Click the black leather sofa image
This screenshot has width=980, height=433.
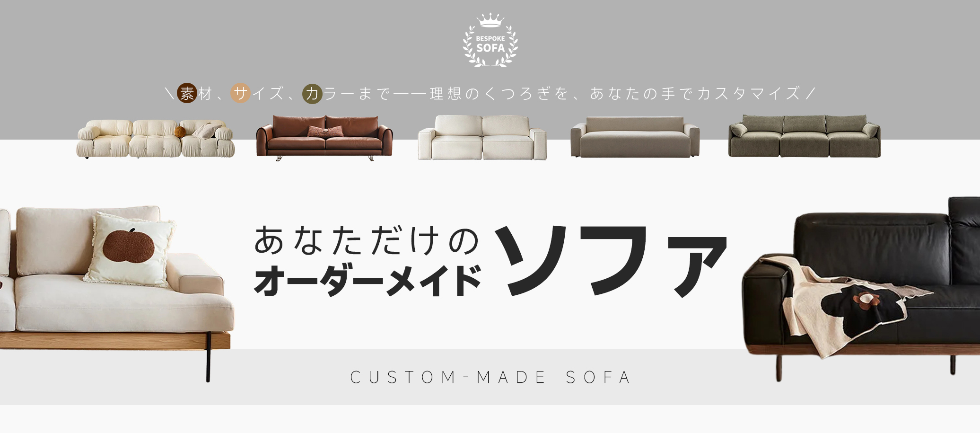pyautogui.click(x=861, y=289)
